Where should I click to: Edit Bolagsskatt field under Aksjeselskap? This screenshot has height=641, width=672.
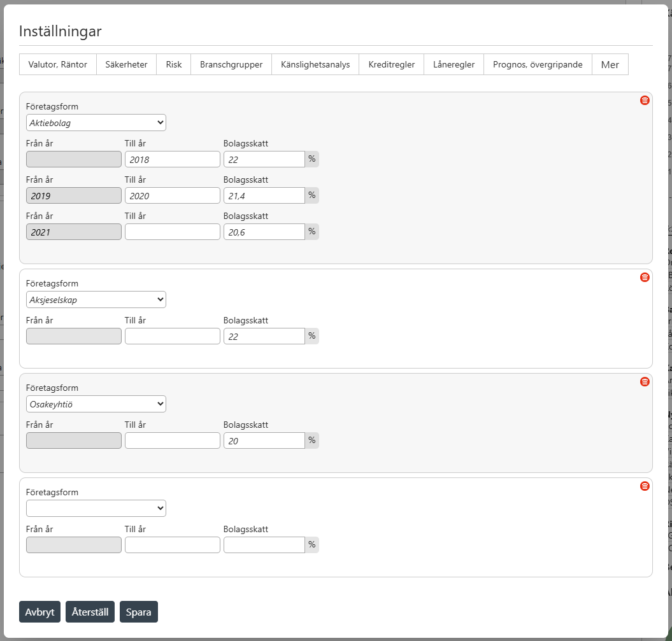coord(264,336)
